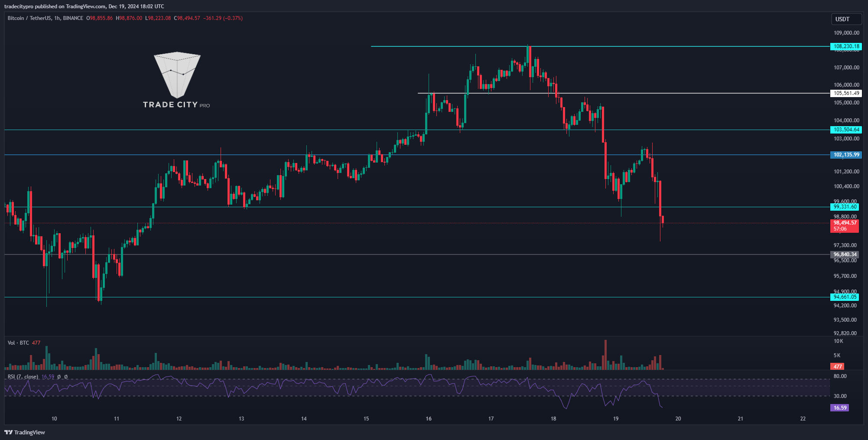
Task: Click the high value H98,876.00
Action: pos(129,18)
